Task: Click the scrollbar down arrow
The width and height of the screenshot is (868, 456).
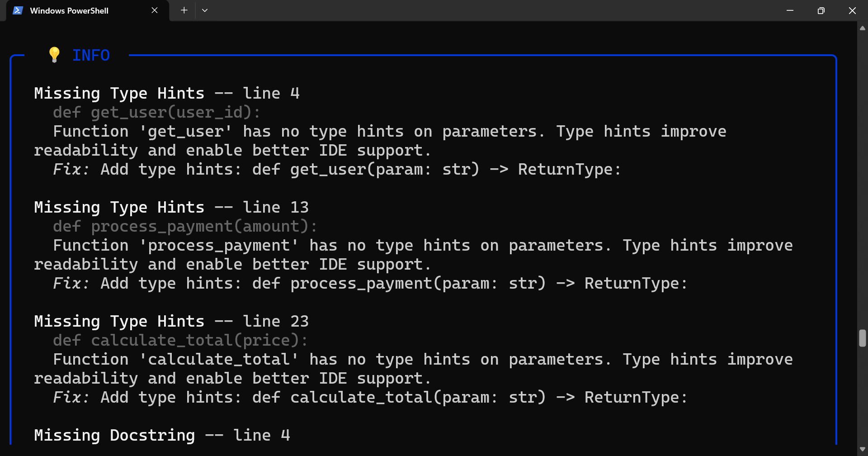Action: [x=863, y=449]
